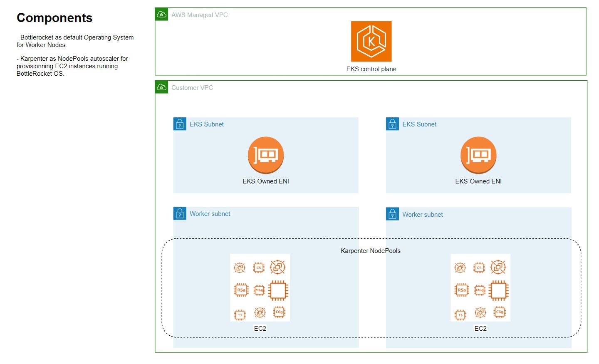599x364 pixels.
Task: Select the EKS-Owned ENI icon in right subnet
Action: click(478, 155)
